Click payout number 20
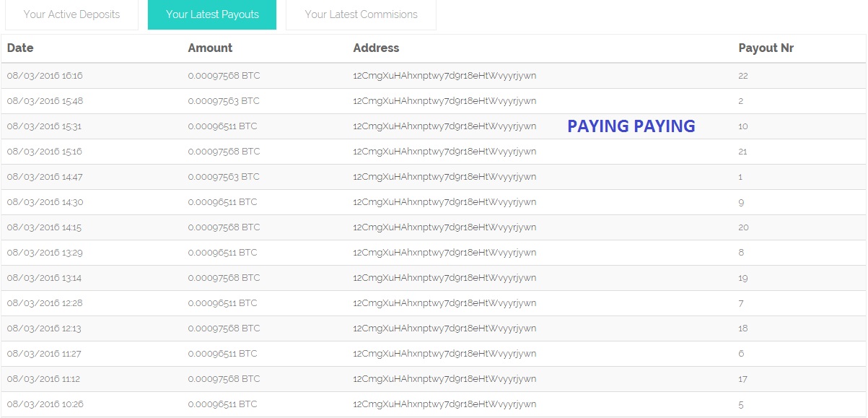868x418 pixels. coord(743,227)
